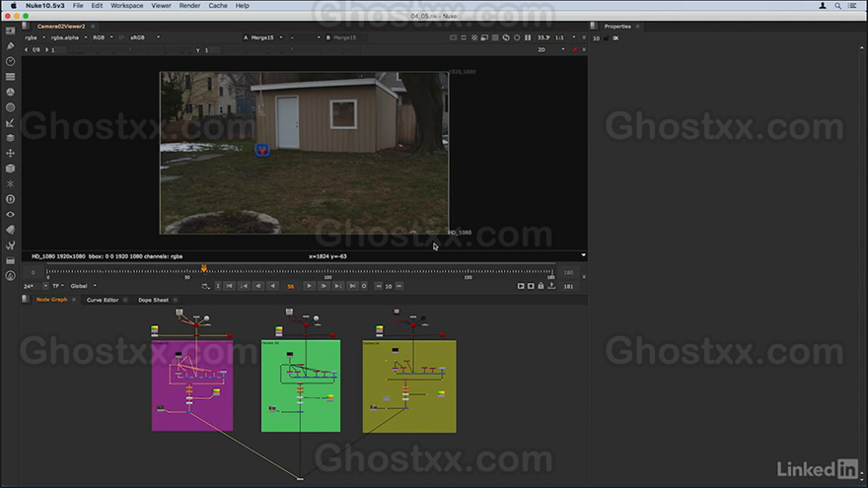Image resolution: width=868 pixels, height=488 pixels.
Task: Click the flipbook render icon
Action: point(521,286)
